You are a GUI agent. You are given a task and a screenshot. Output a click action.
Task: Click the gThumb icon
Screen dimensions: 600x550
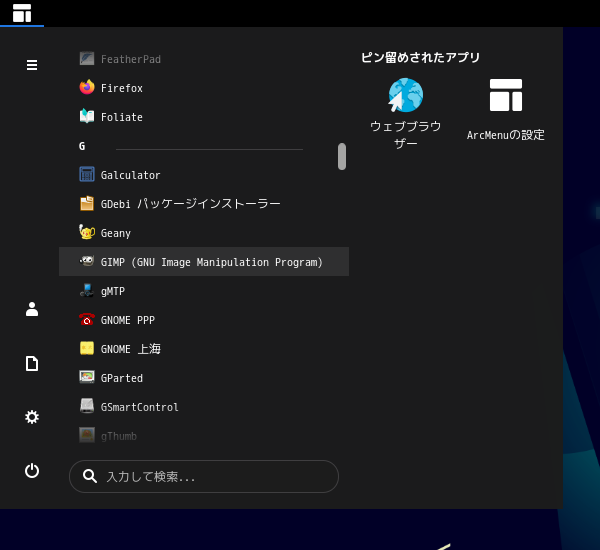tap(87, 435)
